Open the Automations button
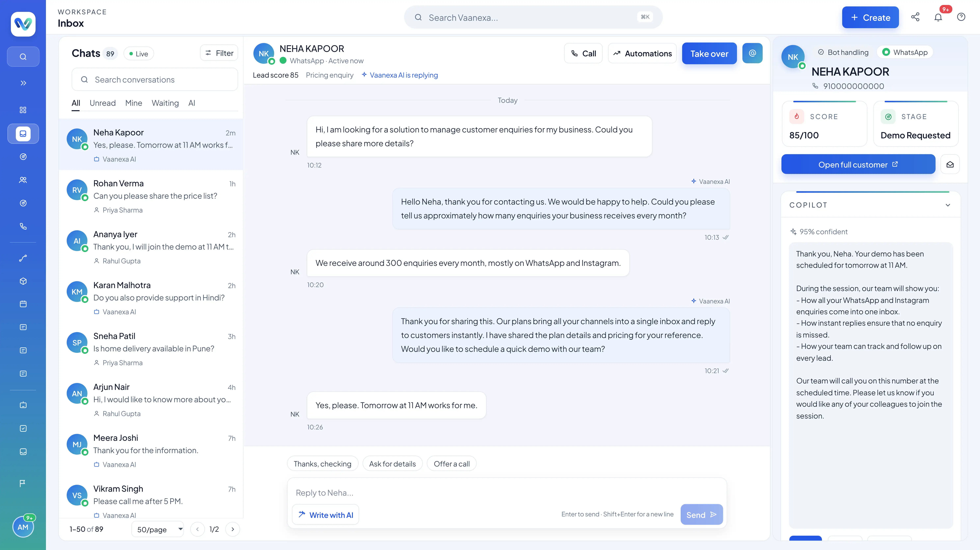The height and width of the screenshot is (550, 980). coord(642,54)
